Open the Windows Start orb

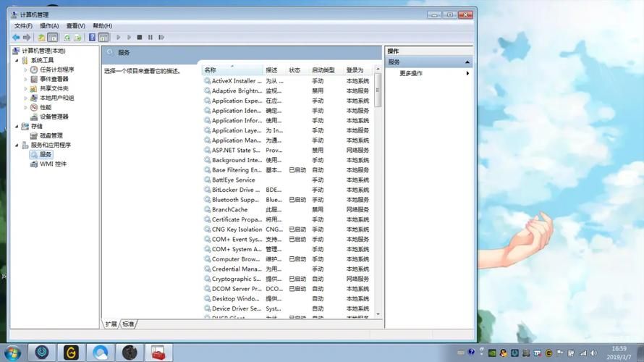[x=12, y=353]
